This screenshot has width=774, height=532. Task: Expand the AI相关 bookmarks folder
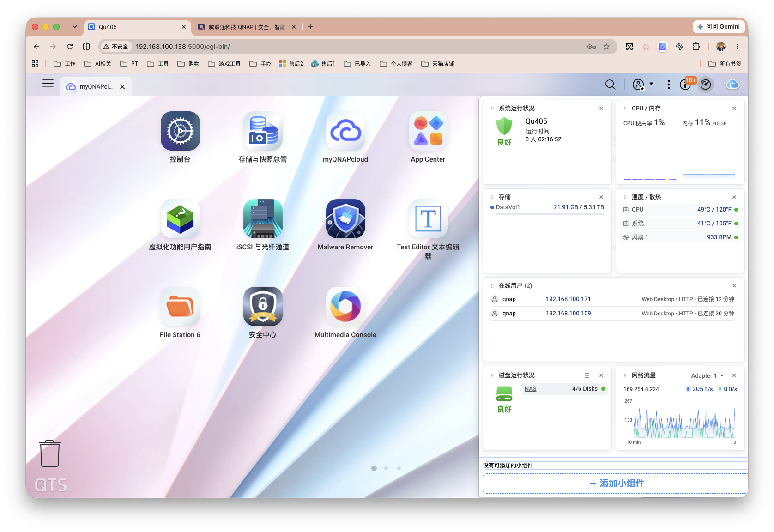tap(98, 64)
